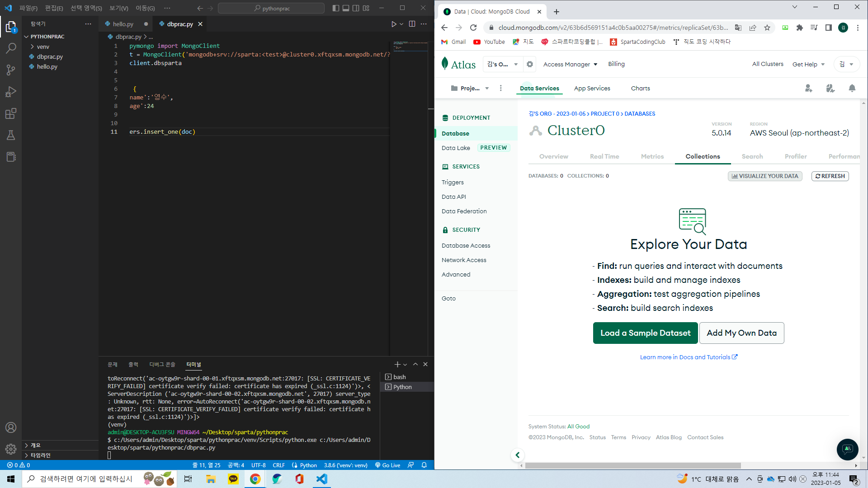Screen dimensions: 868x488
Task: Click Visualize Your Data button
Action: [x=765, y=176]
